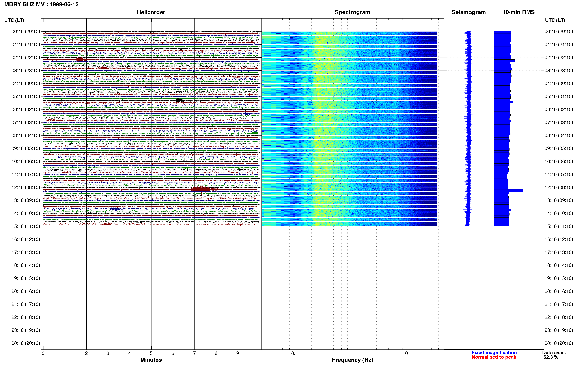Click the 'Normalised to peak' legend text
Screen dimensions: 588x368
(494, 357)
